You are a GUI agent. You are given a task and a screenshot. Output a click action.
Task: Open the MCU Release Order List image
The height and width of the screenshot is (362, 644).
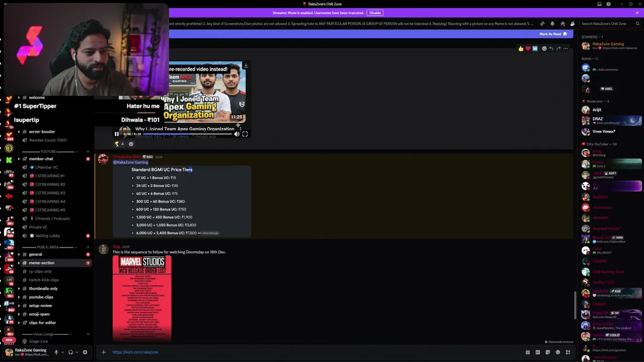142,298
